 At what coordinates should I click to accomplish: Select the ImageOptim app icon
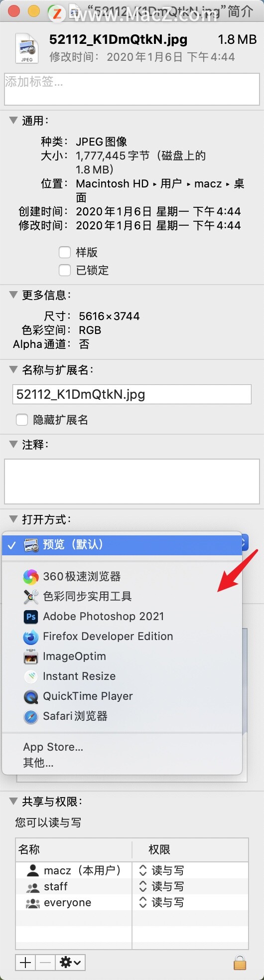click(x=31, y=656)
